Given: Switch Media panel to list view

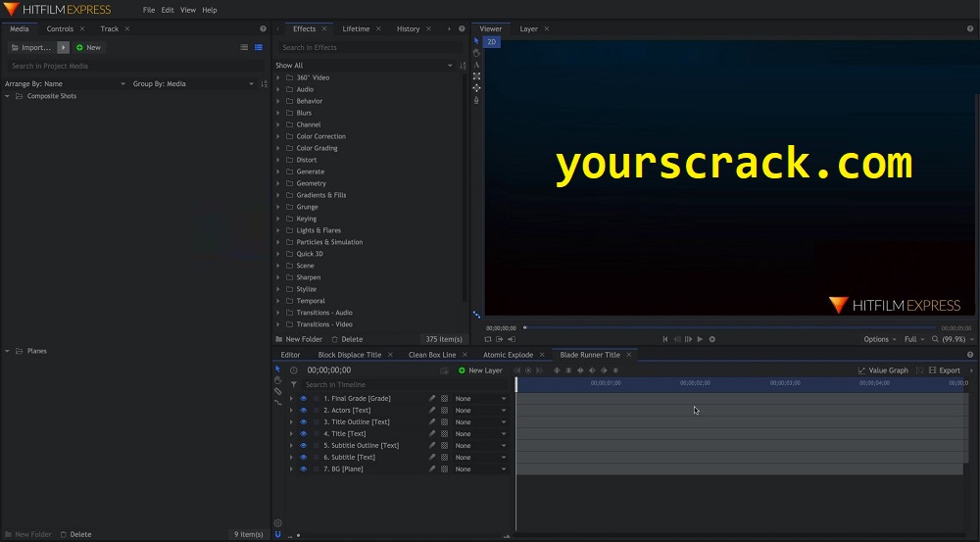Looking at the screenshot, I should pyautogui.click(x=244, y=47).
